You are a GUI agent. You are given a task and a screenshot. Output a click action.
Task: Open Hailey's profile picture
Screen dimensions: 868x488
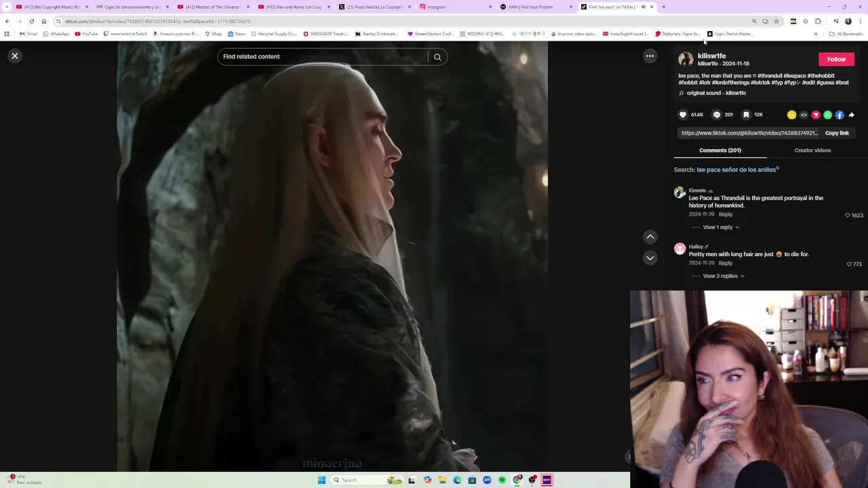tap(679, 249)
